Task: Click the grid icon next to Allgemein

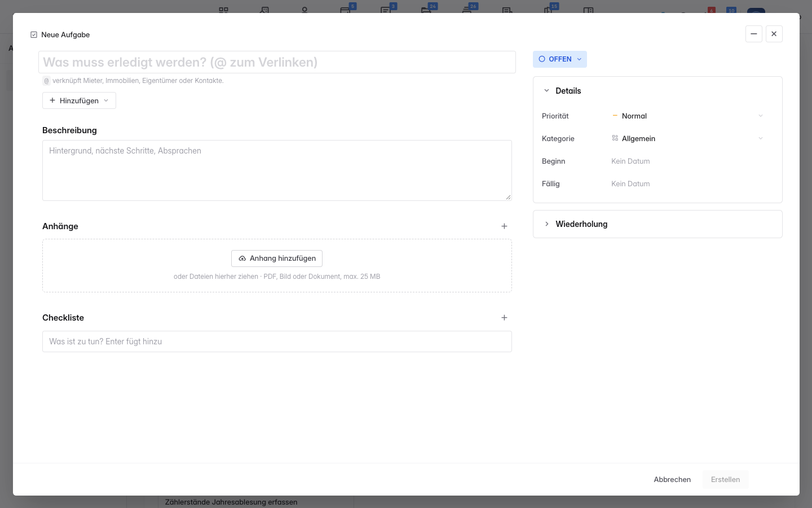Action: pos(615,138)
